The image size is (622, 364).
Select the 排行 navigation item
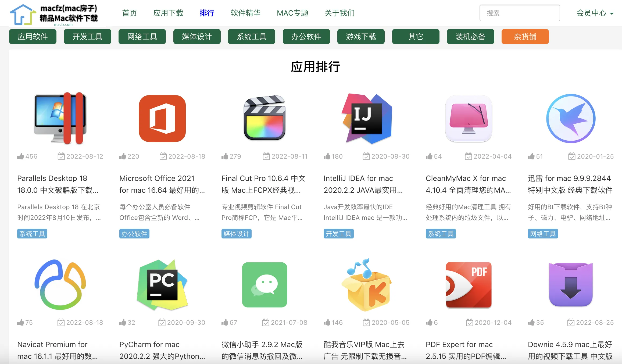207,13
